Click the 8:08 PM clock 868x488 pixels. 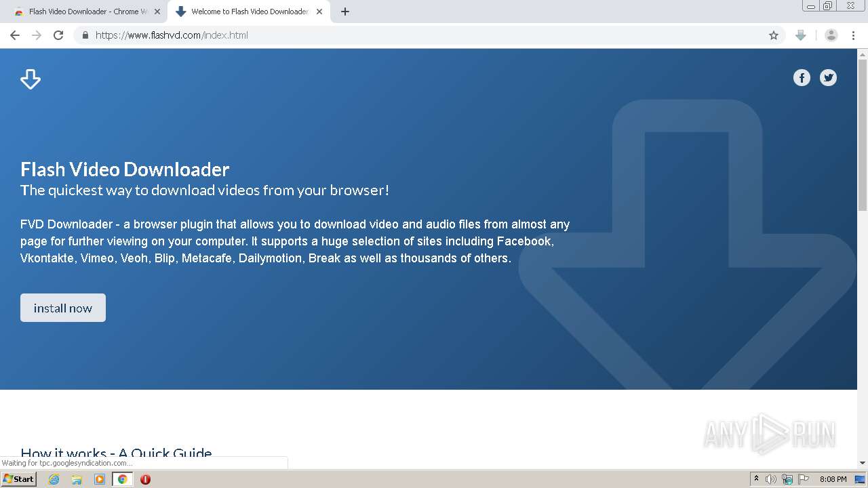point(833,479)
